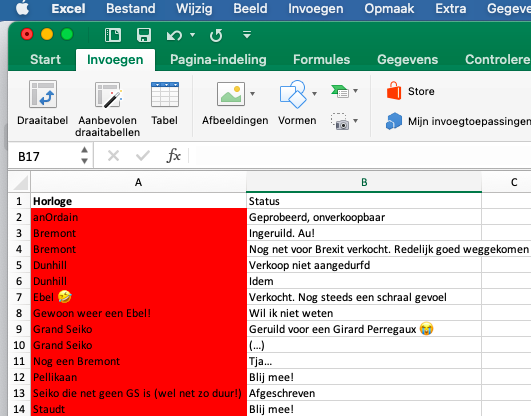Screen dimensions: 531x416
Task: Select the Invoegen ribbon tab
Action: [x=115, y=60]
